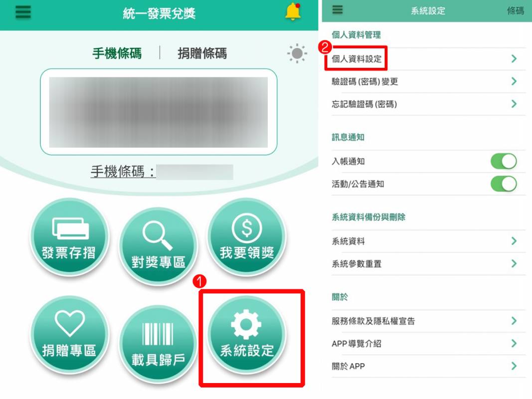
Task: Tap the blurred barcode image
Action: [x=159, y=112]
